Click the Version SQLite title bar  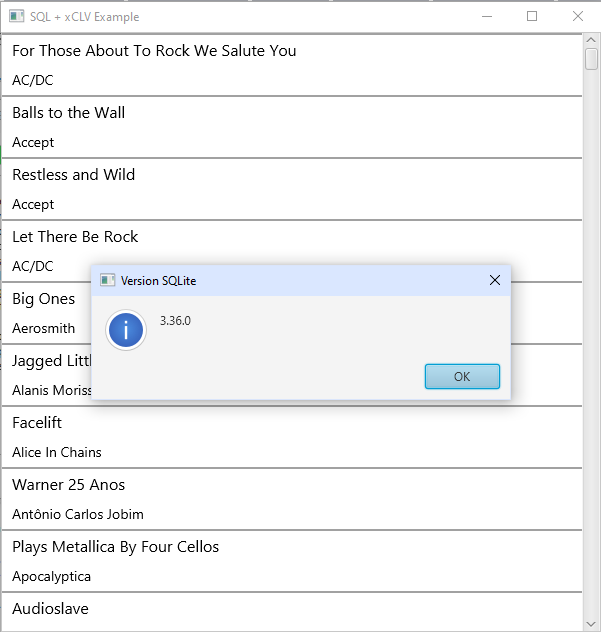(x=300, y=281)
